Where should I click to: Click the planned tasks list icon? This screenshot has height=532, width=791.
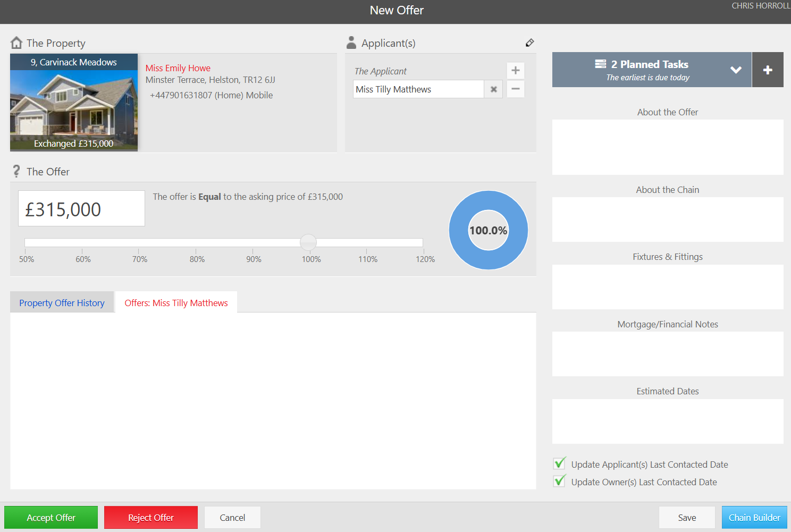601,64
